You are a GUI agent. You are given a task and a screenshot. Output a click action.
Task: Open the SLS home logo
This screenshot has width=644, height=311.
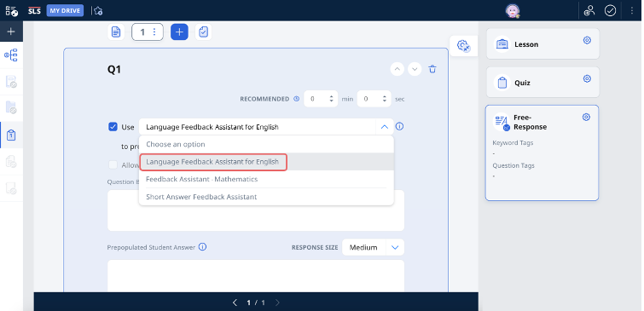(34, 11)
